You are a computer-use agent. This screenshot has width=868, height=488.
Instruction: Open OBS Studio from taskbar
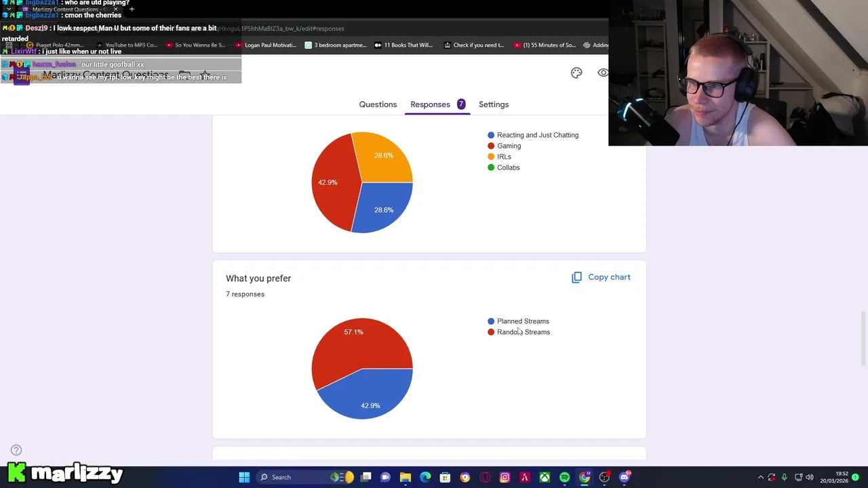click(x=604, y=477)
